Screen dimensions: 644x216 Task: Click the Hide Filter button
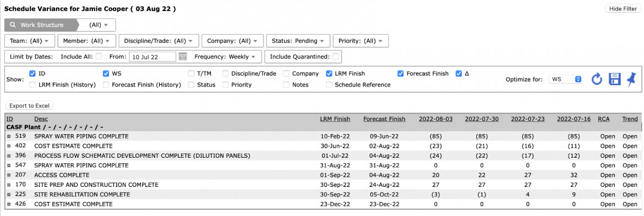tap(623, 9)
